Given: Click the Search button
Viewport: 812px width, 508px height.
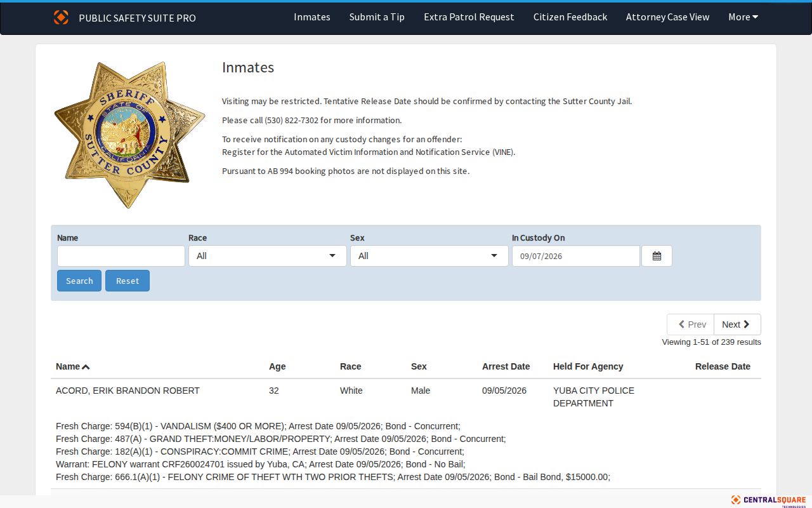Looking at the screenshot, I should tap(79, 281).
